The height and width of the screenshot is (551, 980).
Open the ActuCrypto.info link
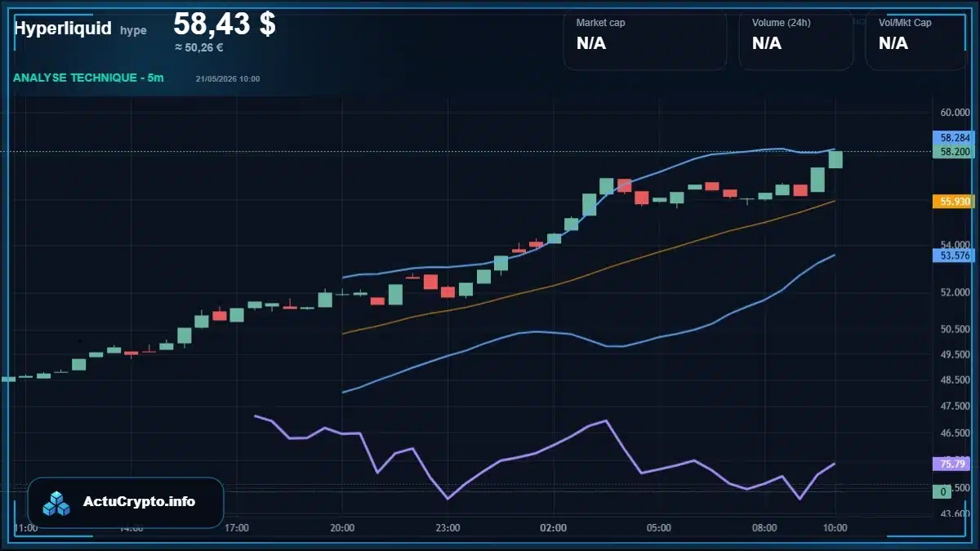point(140,502)
